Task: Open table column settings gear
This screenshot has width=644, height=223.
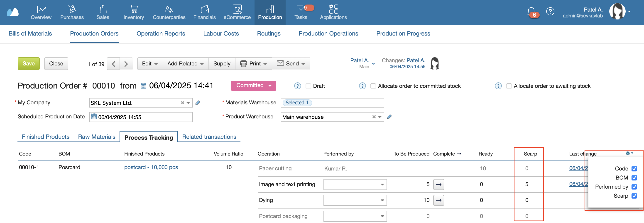Action: click(629, 153)
